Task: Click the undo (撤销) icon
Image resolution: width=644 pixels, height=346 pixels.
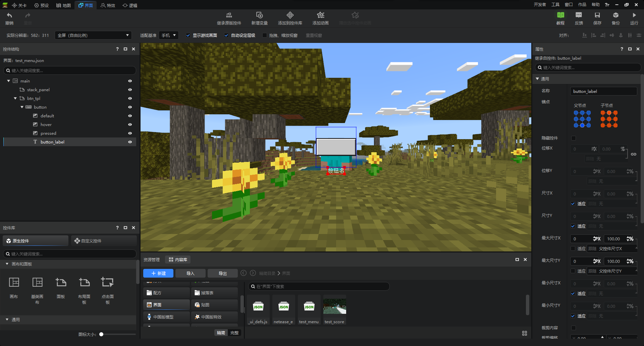Action: (9, 15)
